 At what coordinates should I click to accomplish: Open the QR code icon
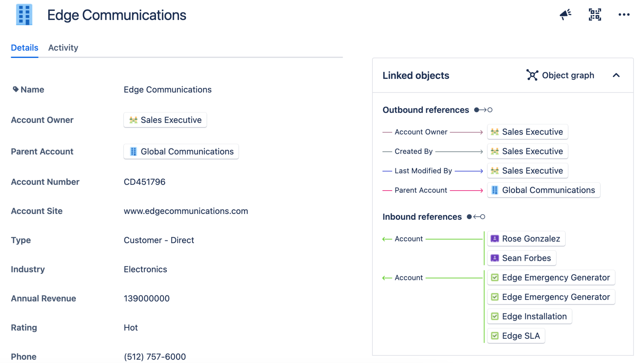(x=594, y=14)
